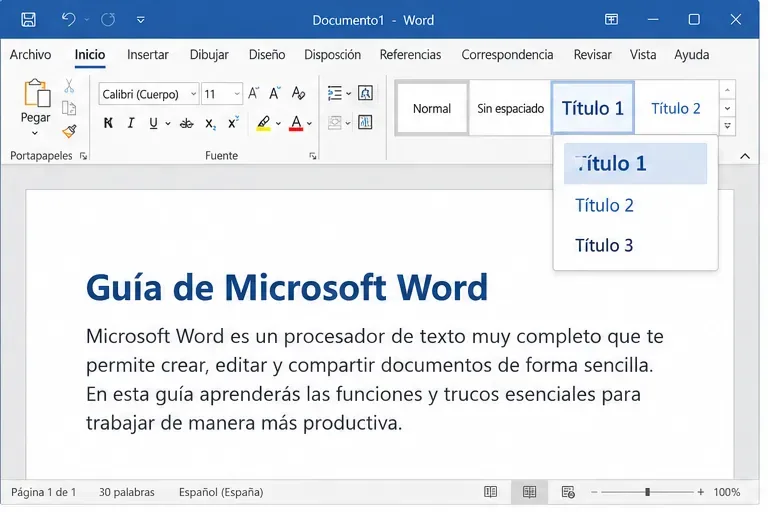Open ribbon display options icon
Image resolution: width=768 pixels, height=512 pixels.
(x=611, y=20)
